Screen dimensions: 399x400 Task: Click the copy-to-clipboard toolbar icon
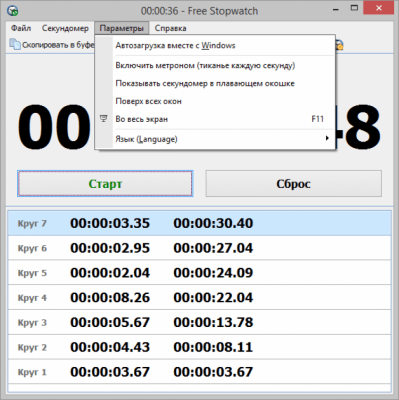coord(14,44)
